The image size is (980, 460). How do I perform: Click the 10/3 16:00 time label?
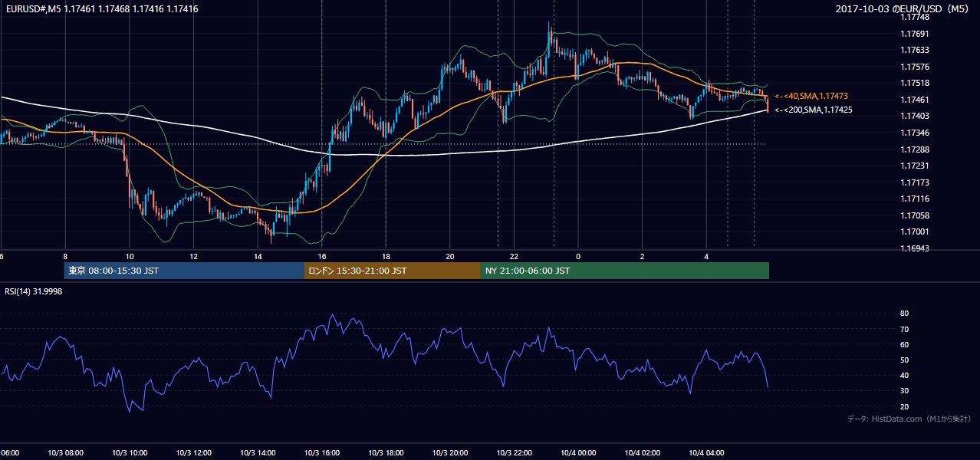322,452
